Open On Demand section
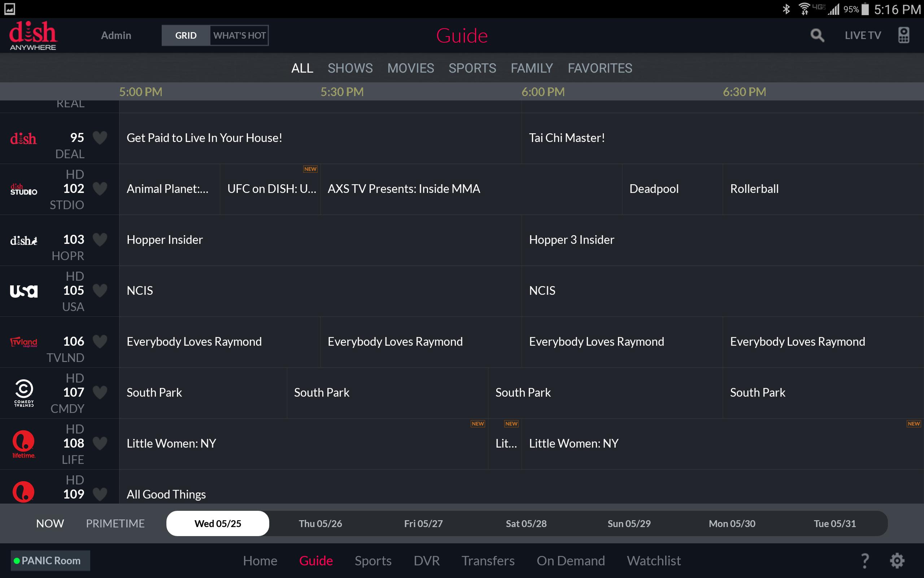The height and width of the screenshot is (578, 924). pyautogui.click(x=571, y=561)
